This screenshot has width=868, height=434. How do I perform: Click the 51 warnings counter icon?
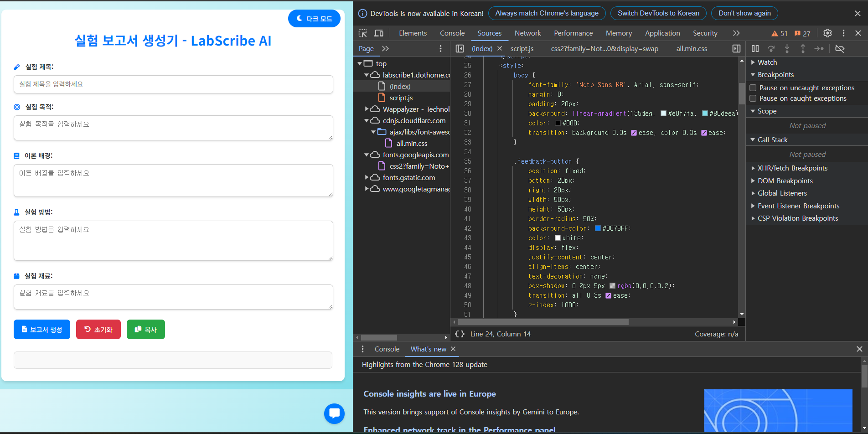pos(779,33)
